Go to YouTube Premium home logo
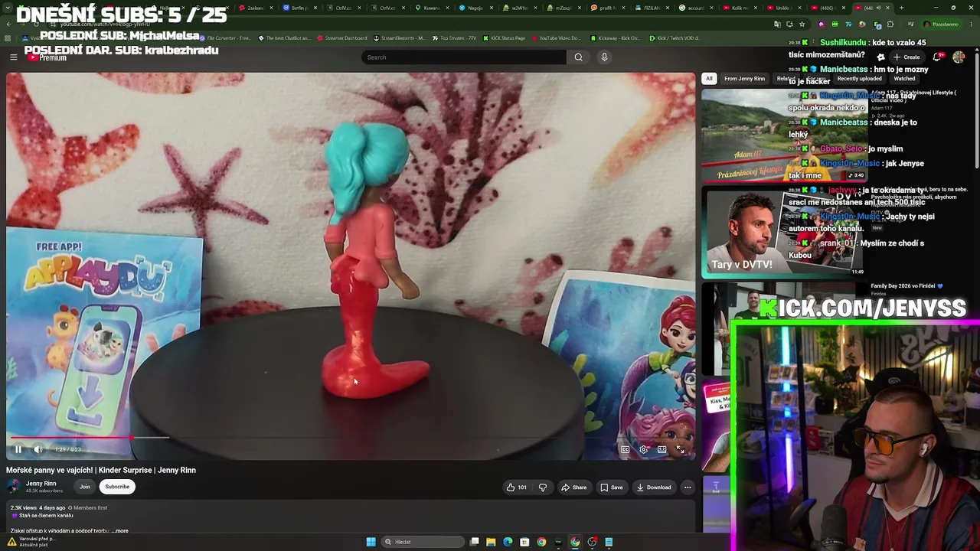Screen dimensions: 980x551 point(47,57)
